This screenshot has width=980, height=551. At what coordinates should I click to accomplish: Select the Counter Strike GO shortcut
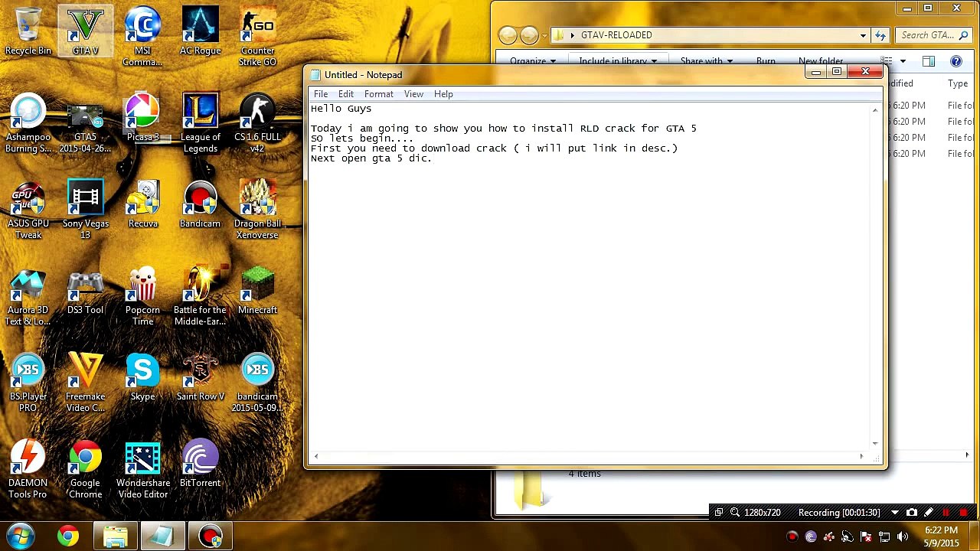257,37
